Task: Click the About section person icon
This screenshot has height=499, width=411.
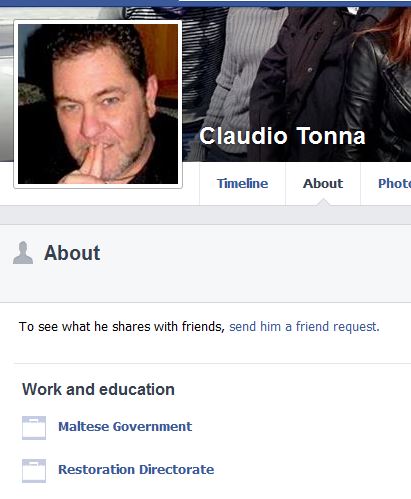Action: coord(23,253)
